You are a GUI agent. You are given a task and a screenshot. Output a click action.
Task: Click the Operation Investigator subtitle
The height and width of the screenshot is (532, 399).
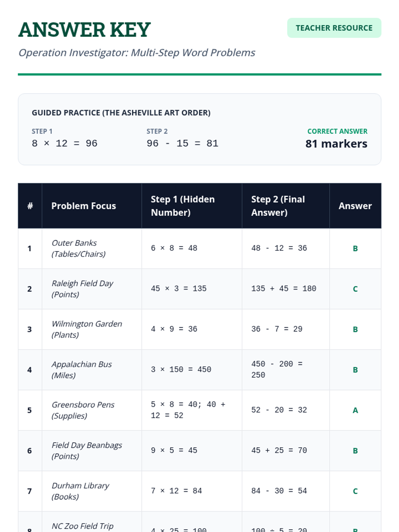pyautogui.click(x=137, y=53)
